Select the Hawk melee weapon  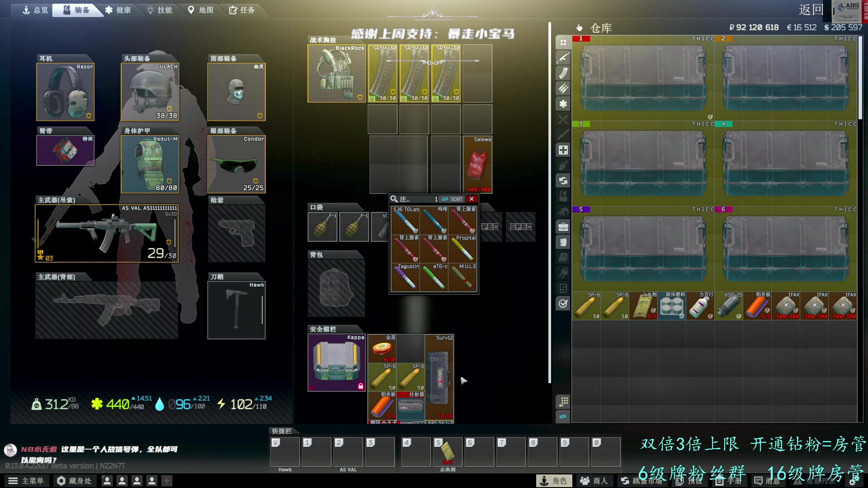tap(236, 310)
